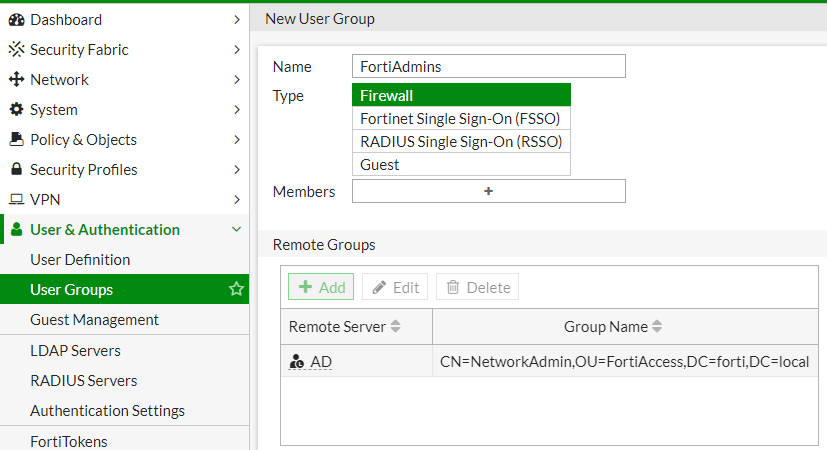Click Delete remote group button
Viewport: 827px width, 450px height.
click(x=477, y=287)
